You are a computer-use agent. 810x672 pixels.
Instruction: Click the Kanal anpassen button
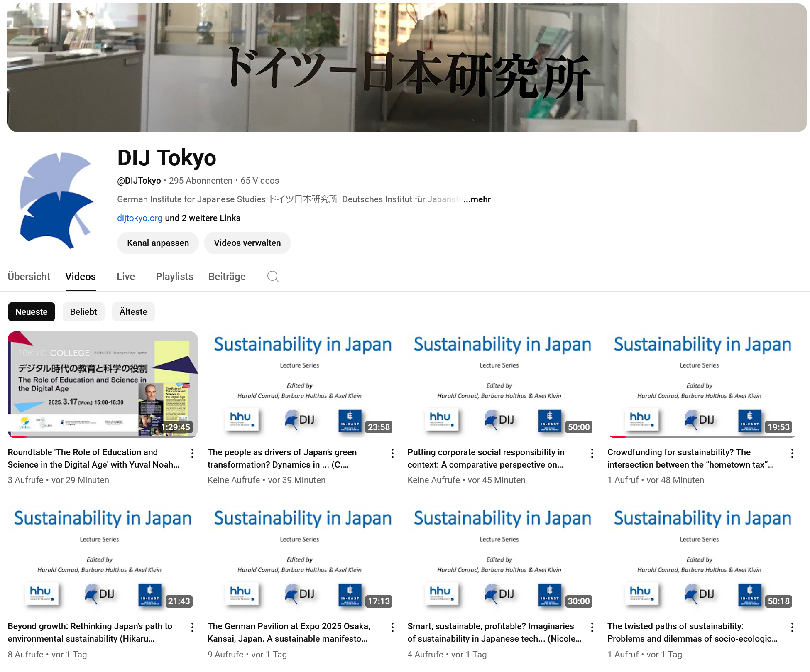point(158,243)
